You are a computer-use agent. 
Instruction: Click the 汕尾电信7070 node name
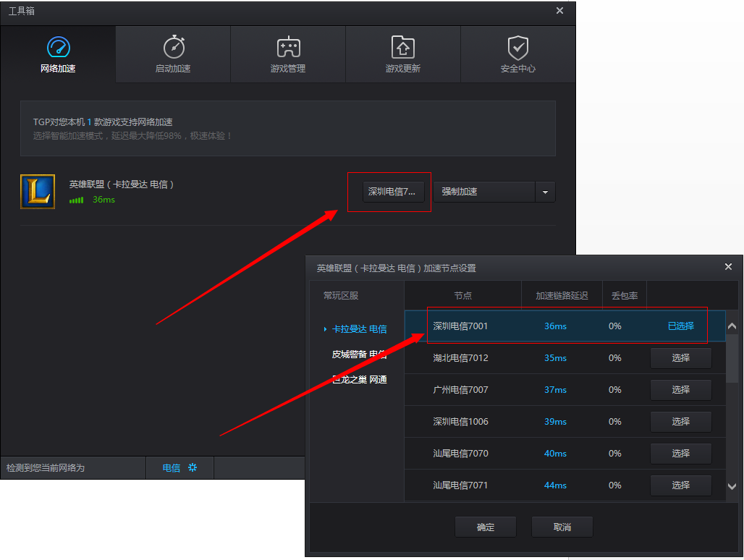pos(460,454)
